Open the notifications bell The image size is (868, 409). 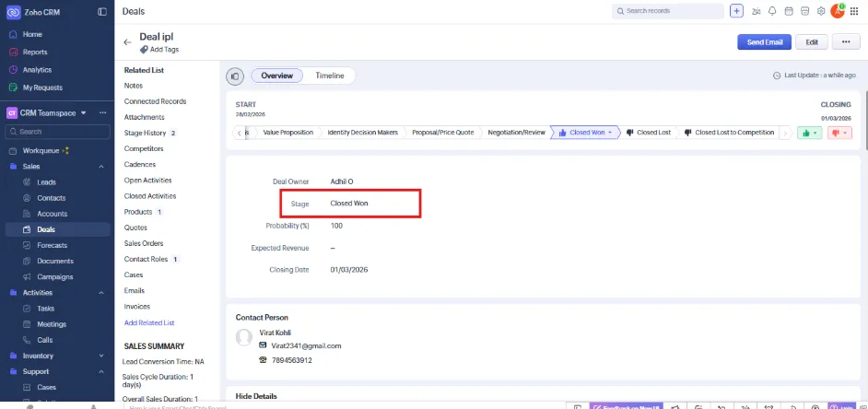[772, 11]
